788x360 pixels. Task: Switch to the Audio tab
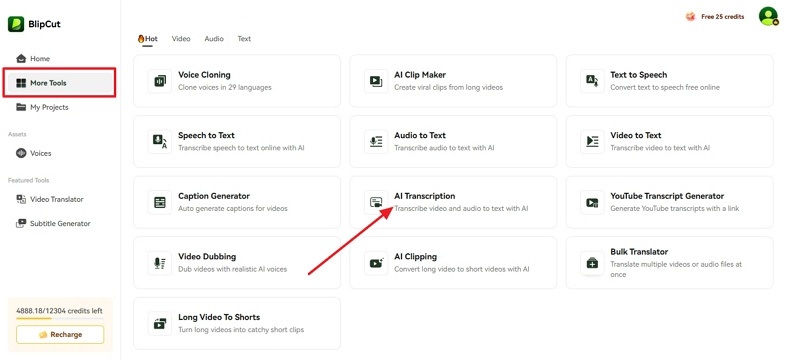214,39
